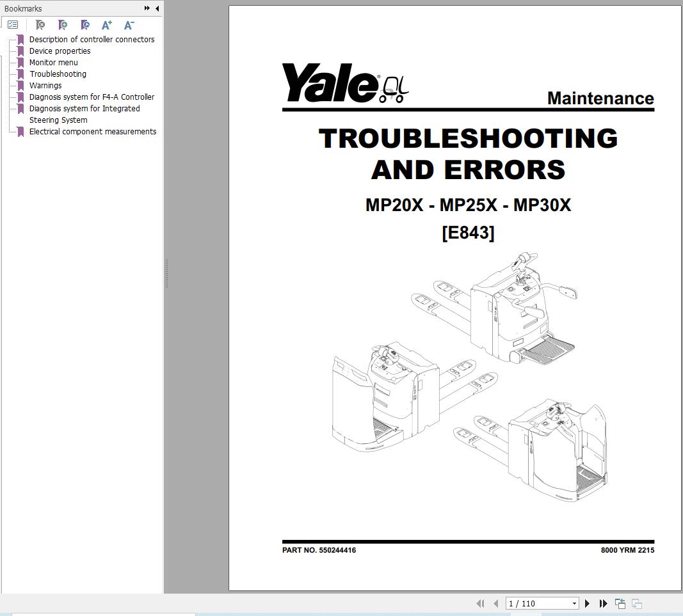
Task: Click the previous view icon
Action: 620,603
